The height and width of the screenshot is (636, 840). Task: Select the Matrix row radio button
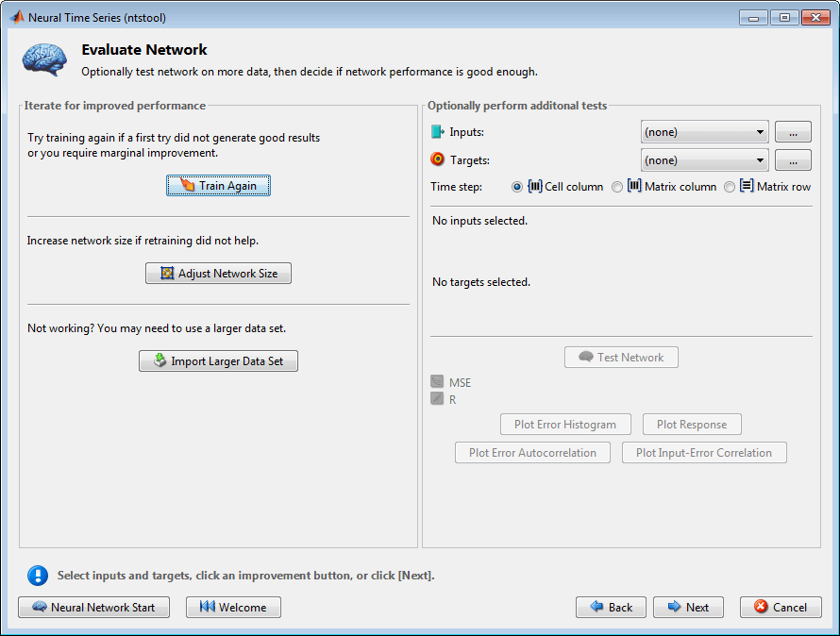pyautogui.click(x=730, y=187)
